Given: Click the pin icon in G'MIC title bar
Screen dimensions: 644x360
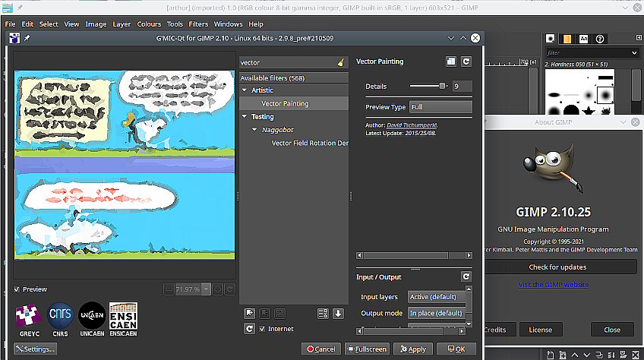Looking at the screenshot, I should 27,38.
